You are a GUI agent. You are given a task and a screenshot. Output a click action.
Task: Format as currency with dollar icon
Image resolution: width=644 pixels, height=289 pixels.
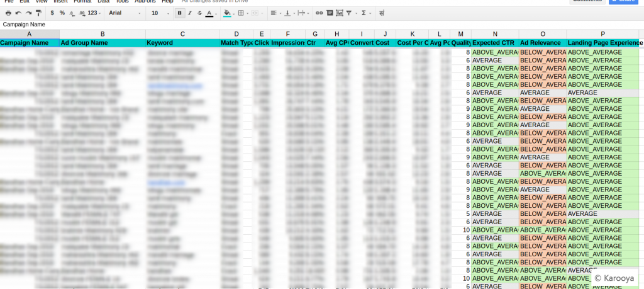[x=52, y=13]
